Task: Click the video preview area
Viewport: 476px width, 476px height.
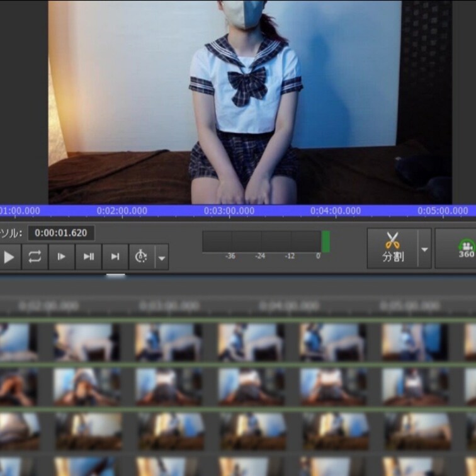Action: [x=250, y=102]
